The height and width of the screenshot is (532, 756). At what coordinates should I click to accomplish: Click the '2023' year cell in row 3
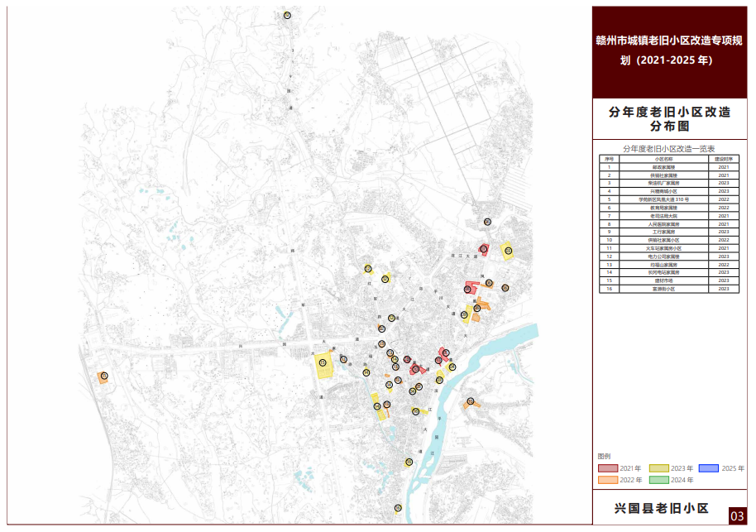click(724, 184)
